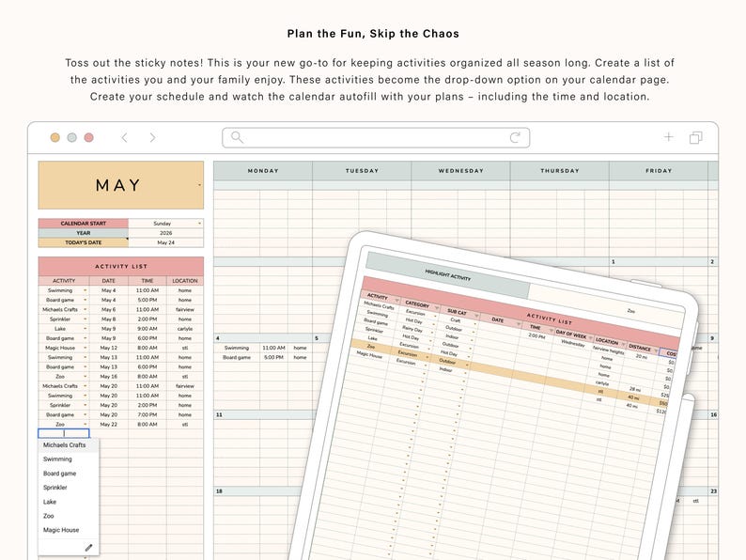Click today's date value May 24
The width and height of the screenshot is (746, 560).
[x=165, y=242]
